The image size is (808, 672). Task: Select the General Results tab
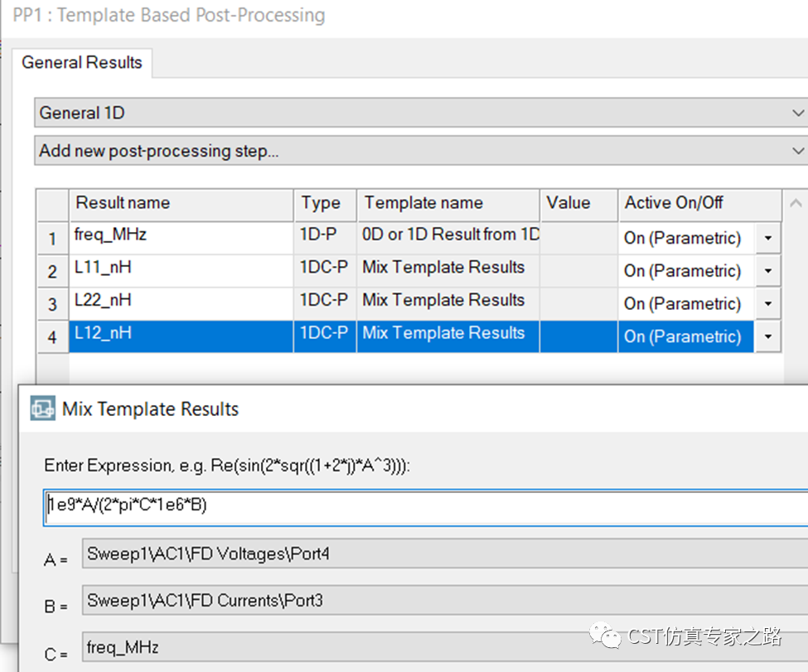(x=82, y=62)
